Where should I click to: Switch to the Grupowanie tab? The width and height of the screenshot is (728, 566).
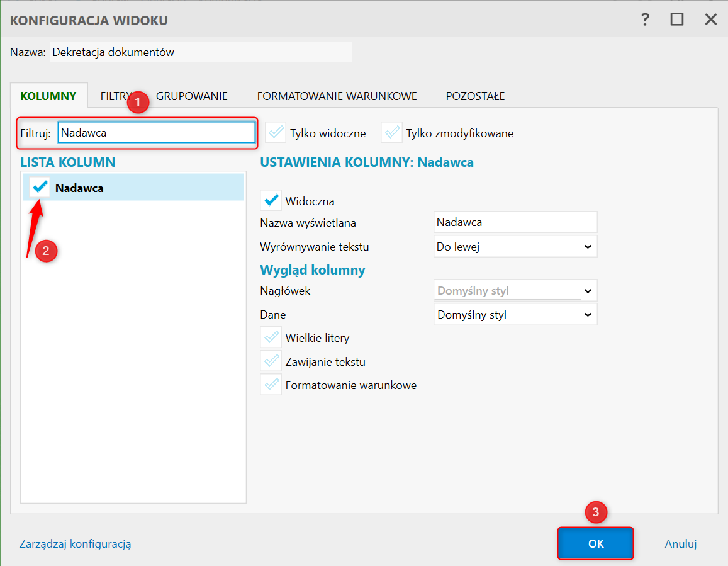click(192, 96)
